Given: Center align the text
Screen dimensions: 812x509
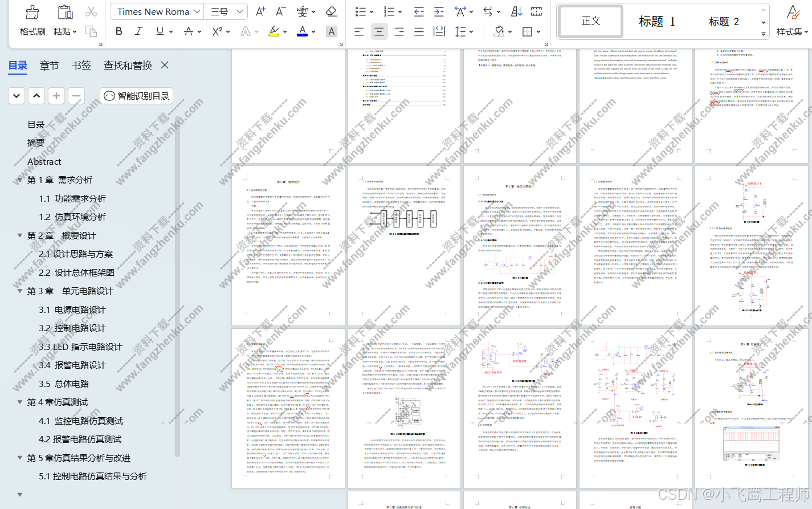Looking at the screenshot, I should coord(379,31).
